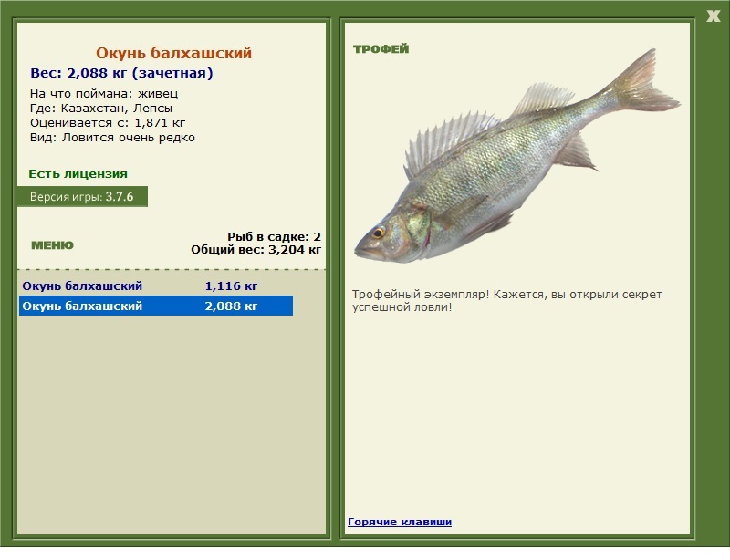The height and width of the screenshot is (560, 730).
Task: Open the МЕНЮ menu
Action: point(52,245)
